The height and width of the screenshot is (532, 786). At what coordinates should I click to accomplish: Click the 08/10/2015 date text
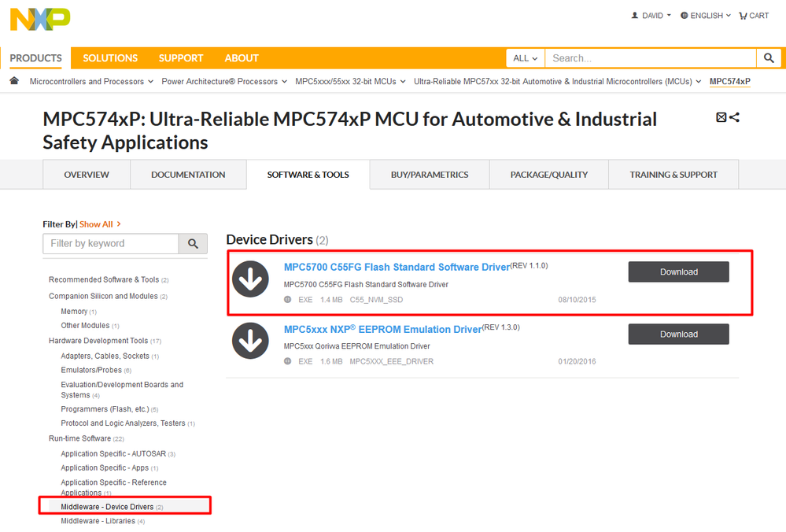(x=577, y=300)
